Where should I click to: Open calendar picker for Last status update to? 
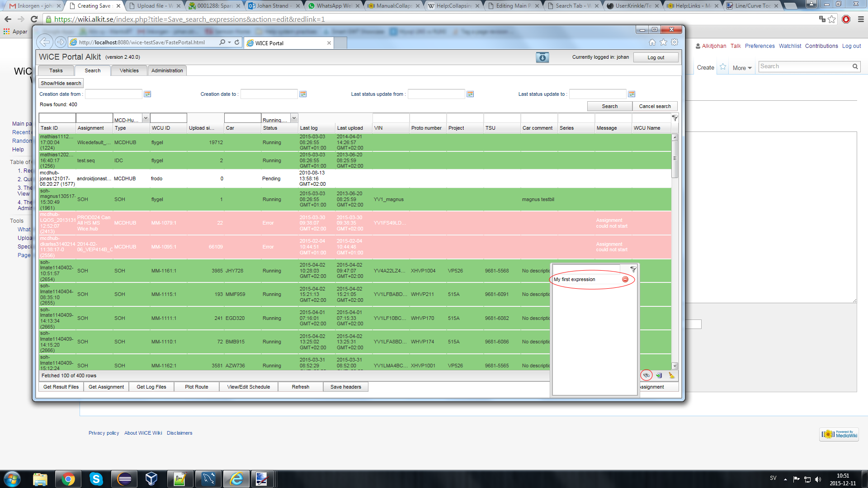[632, 94]
